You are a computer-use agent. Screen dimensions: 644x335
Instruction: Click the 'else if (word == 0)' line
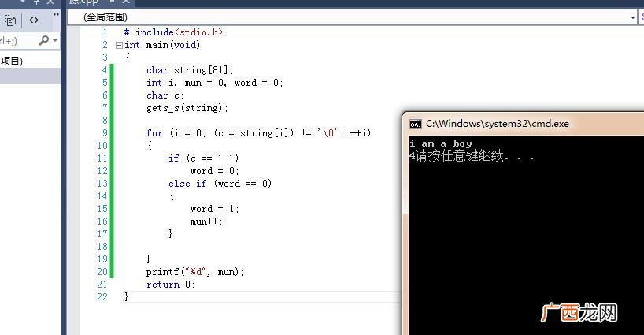[220, 184]
